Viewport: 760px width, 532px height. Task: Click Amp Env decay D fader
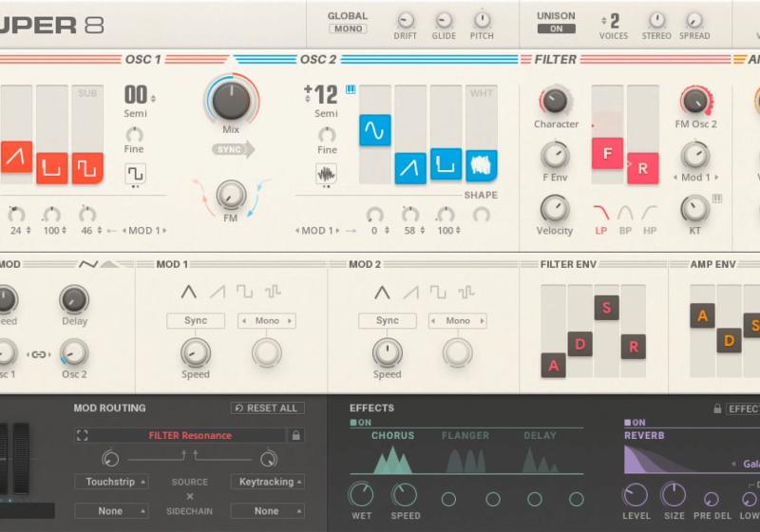pyautogui.click(x=729, y=341)
